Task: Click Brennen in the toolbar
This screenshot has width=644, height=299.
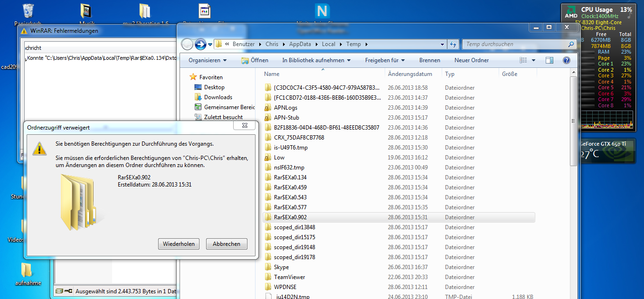Action: pos(430,60)
